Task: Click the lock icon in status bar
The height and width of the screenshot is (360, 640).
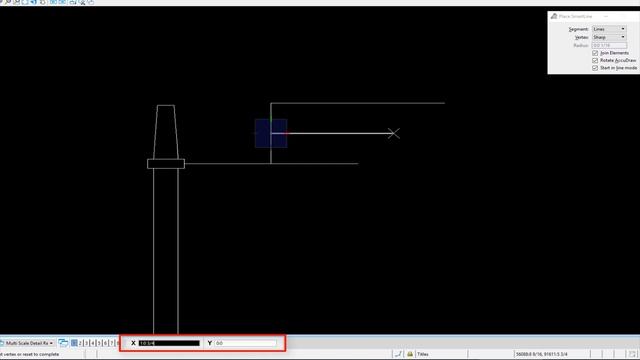Action: pos(410,354)
